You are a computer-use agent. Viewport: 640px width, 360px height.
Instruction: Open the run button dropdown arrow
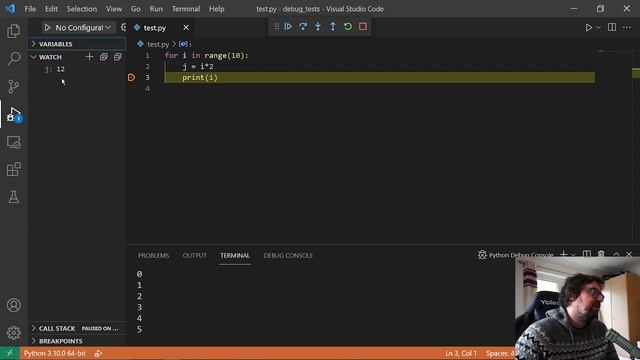pyautogui.click(x=598, y=27)
